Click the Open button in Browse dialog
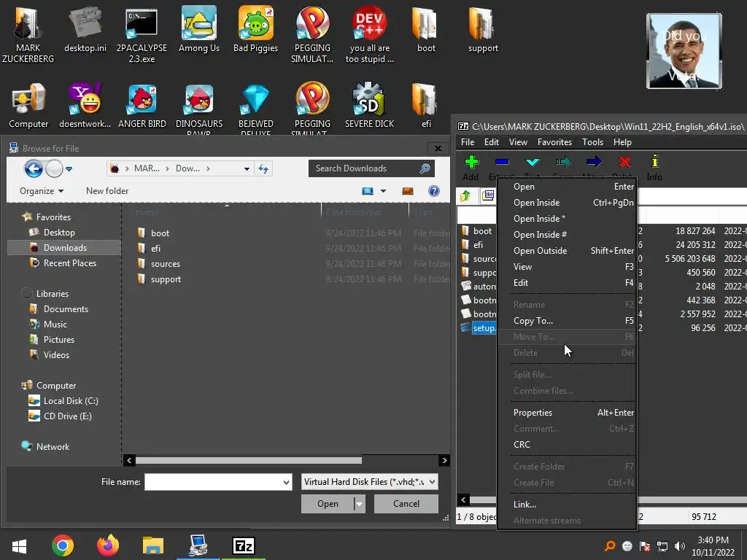747x560 pixels. [328, 504]
